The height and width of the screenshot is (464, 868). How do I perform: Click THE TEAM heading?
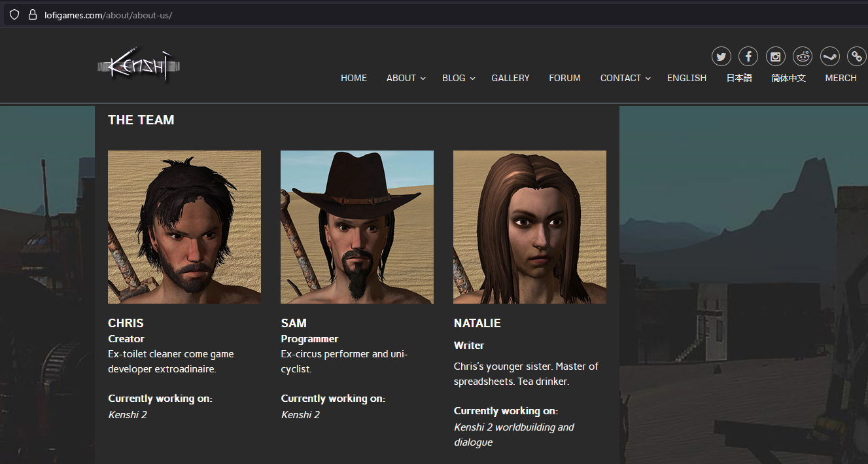click(x=141, y=120)
